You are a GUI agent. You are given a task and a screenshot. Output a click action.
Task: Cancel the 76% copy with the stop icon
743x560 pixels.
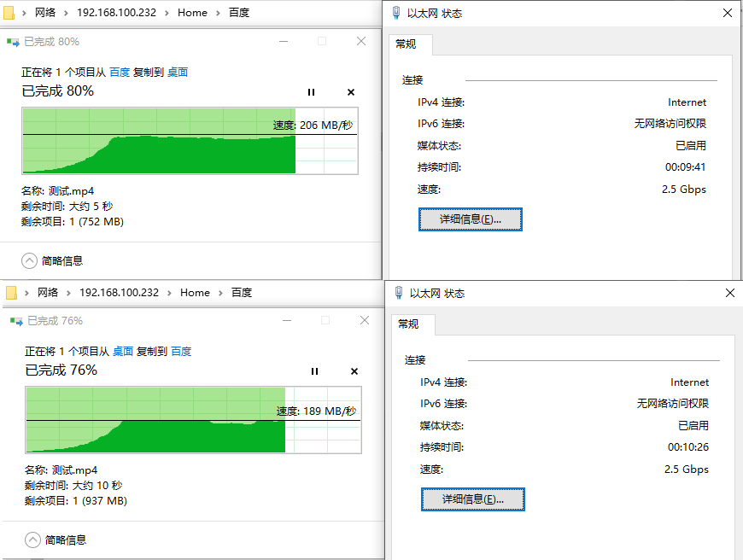click(x=354, y=371)
